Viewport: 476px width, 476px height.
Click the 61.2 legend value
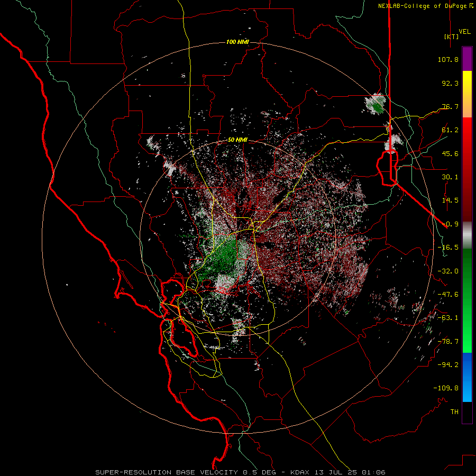click(450, 130)
